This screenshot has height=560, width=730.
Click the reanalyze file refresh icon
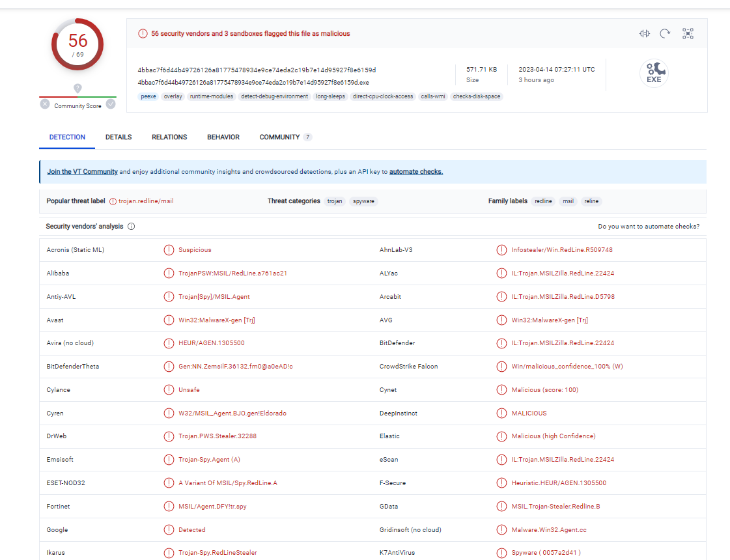665,33
